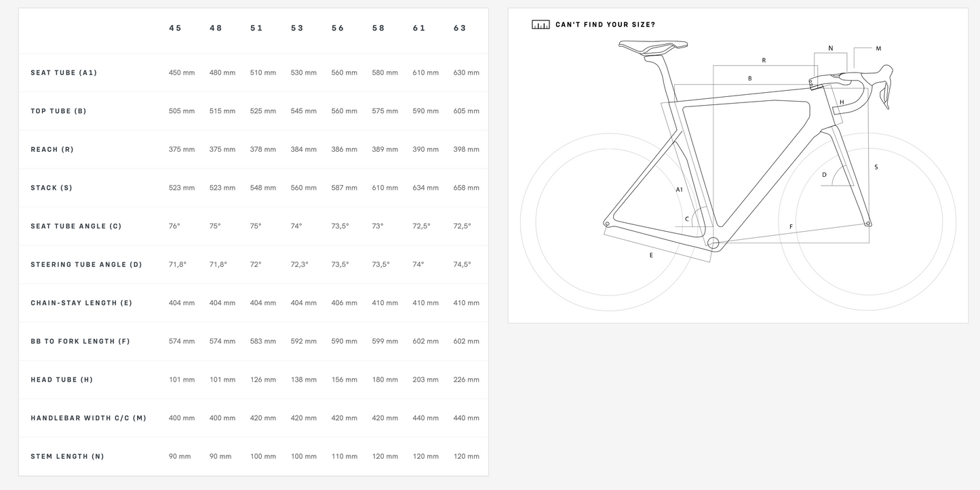The width and height of the screenshot is (980, 490).
Task: Select the size 45 column header
Action: pos(175,28)
